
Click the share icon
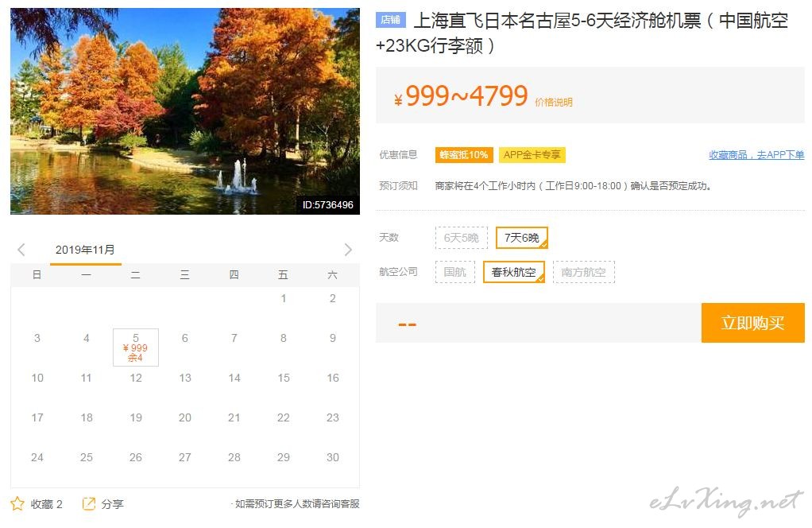point(89,503)
